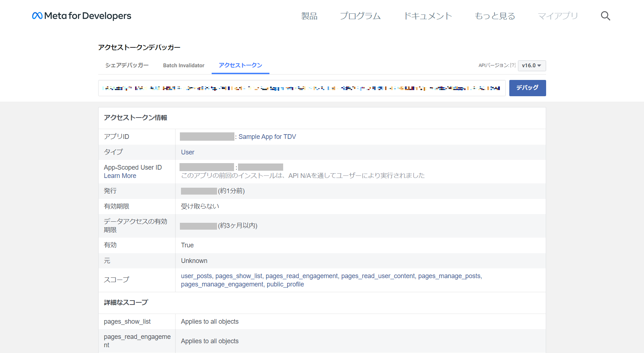Click the User type value

coord(187,152)
